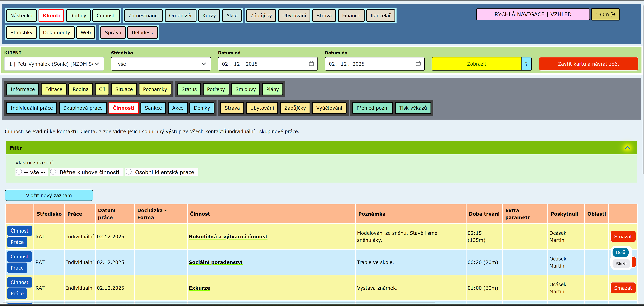Open the Datum od calendar picker icon
644x306 pixels.
point(311,64)
